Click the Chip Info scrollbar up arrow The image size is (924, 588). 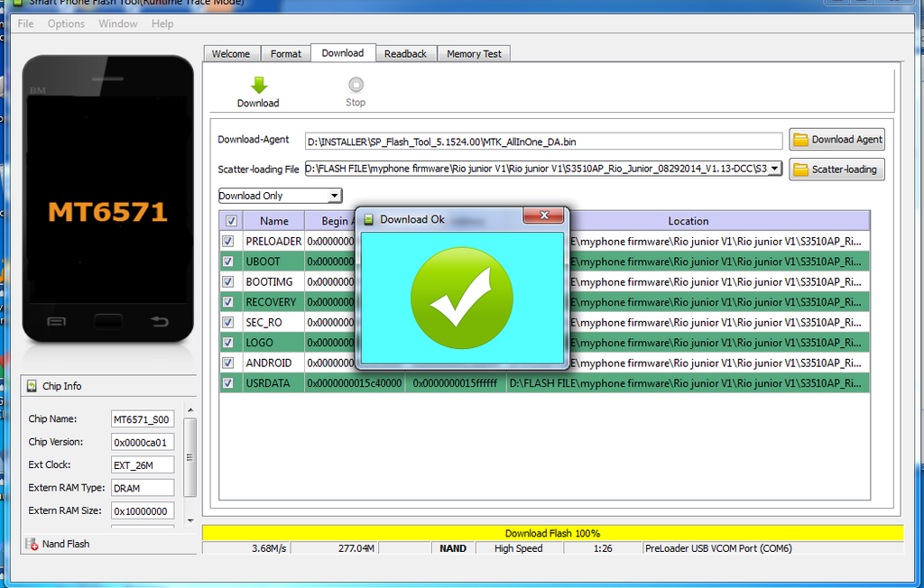tap(190, 410)
